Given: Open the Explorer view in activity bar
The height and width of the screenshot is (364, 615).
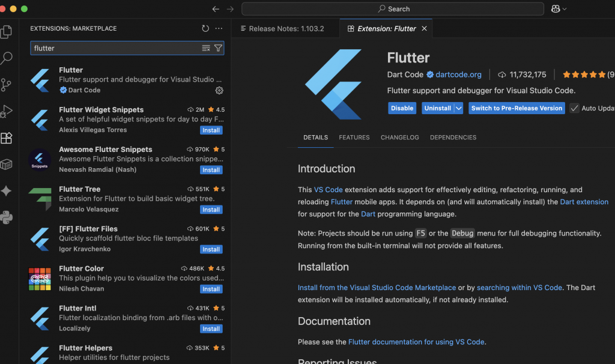Looking at the screenshot, I should [7, 31].
